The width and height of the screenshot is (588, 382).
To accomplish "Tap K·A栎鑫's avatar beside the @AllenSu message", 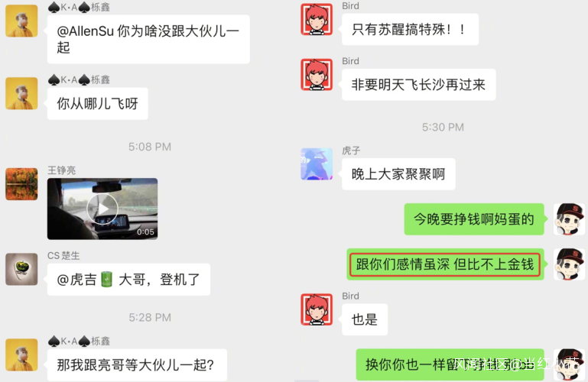I will (21, 21).
